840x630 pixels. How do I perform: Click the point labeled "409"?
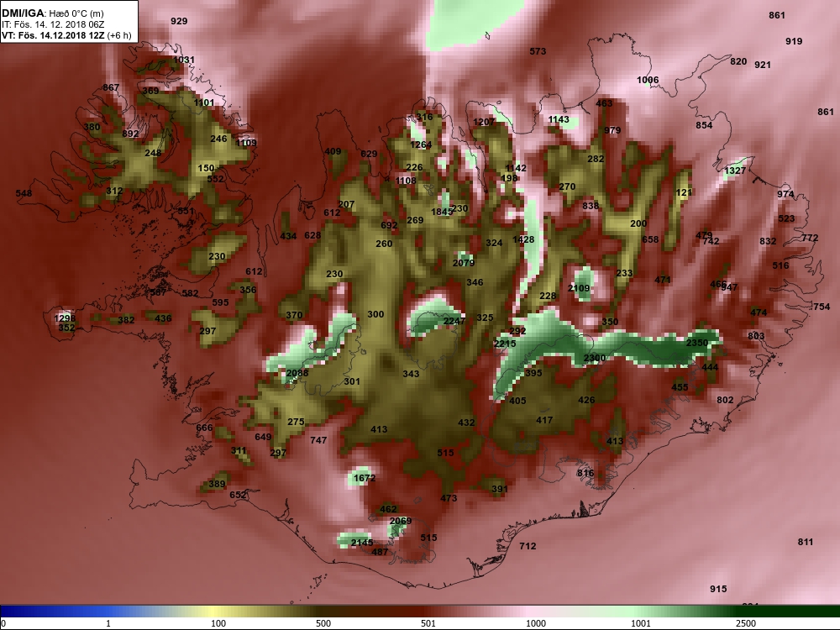(x=333, y=151)
